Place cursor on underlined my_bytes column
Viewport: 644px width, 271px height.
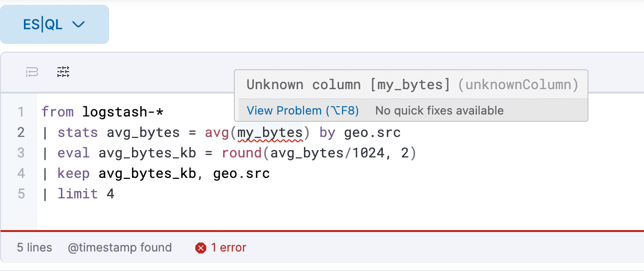click(270, 133)
